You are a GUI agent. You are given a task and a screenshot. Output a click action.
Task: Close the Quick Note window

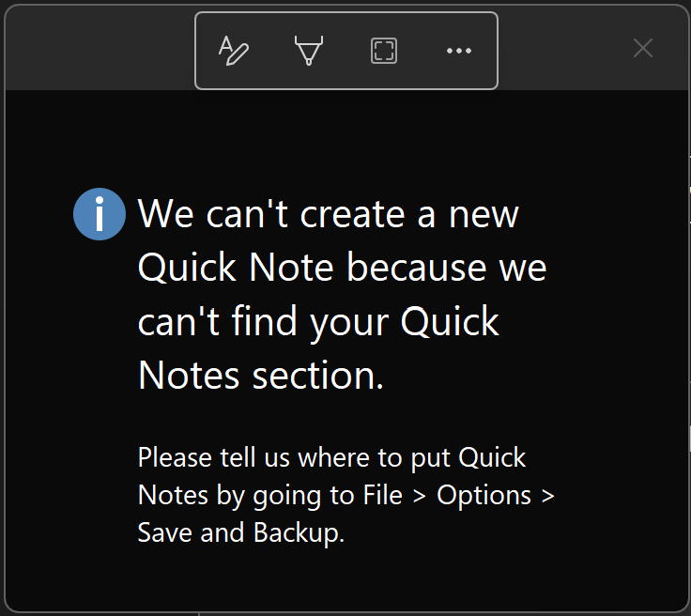pos(642,48)
